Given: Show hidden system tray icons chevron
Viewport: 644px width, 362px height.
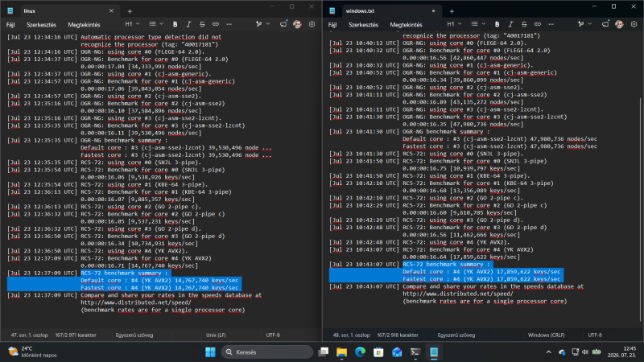Looking at the screenshot, I should pos(549,352).
